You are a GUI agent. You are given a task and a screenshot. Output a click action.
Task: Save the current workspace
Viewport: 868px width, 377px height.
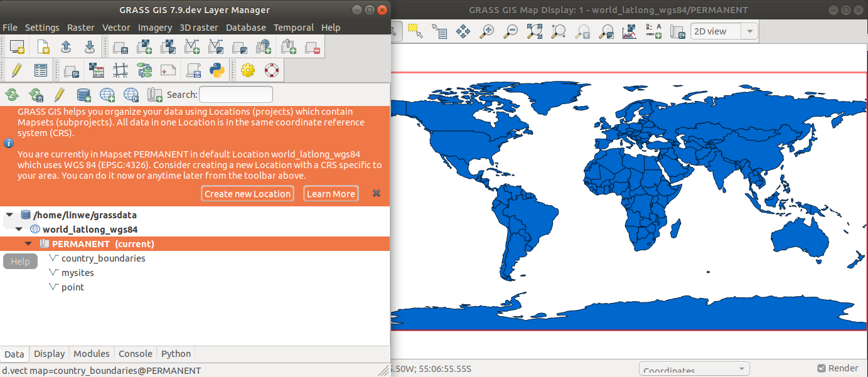[x=90, y=47]
